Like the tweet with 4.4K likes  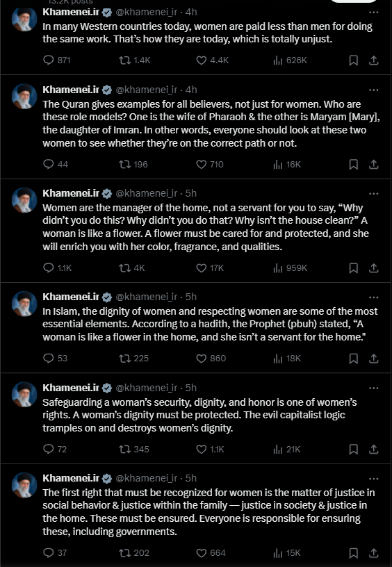click(x=212, y=60)
